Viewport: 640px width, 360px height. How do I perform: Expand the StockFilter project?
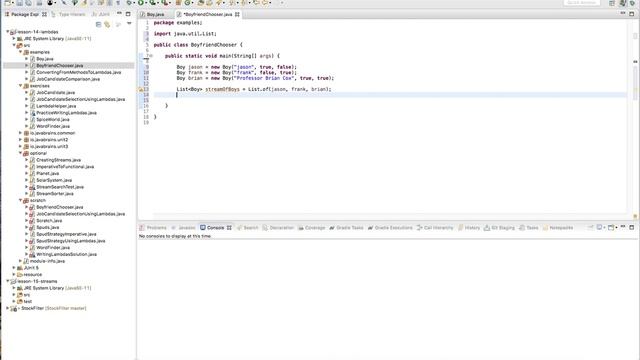tap(7, 308)
